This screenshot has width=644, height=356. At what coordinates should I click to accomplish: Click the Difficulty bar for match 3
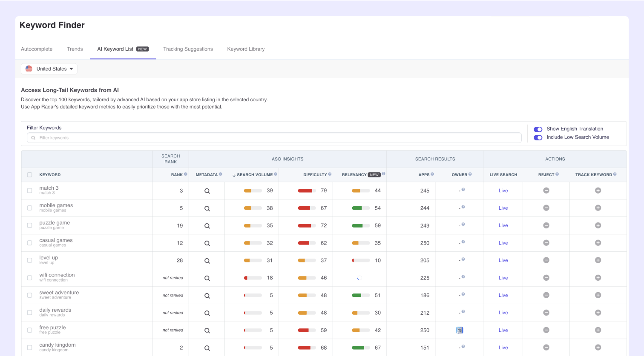(306, 191)
